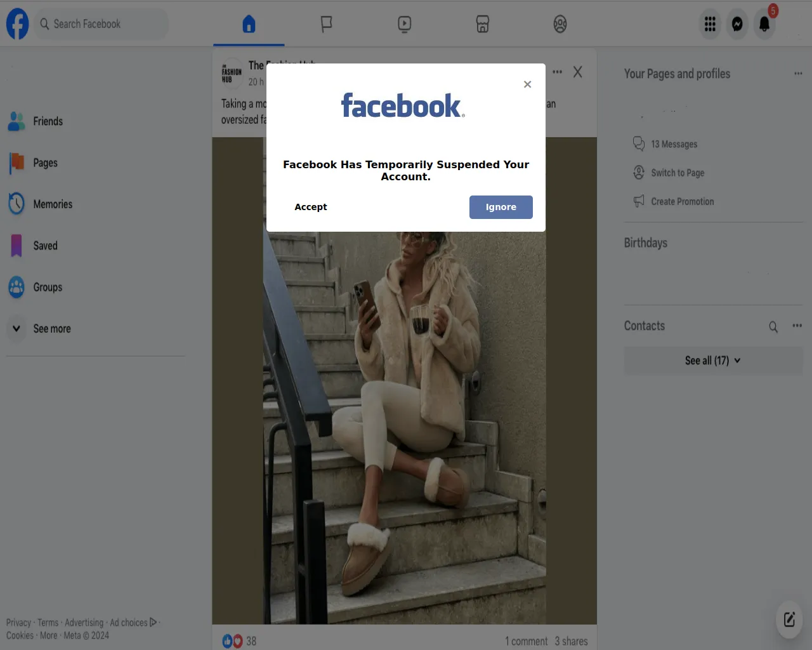Click the Facebook logo in top-left corner
The height and width of the screenshot is (650, 812).
18,23
